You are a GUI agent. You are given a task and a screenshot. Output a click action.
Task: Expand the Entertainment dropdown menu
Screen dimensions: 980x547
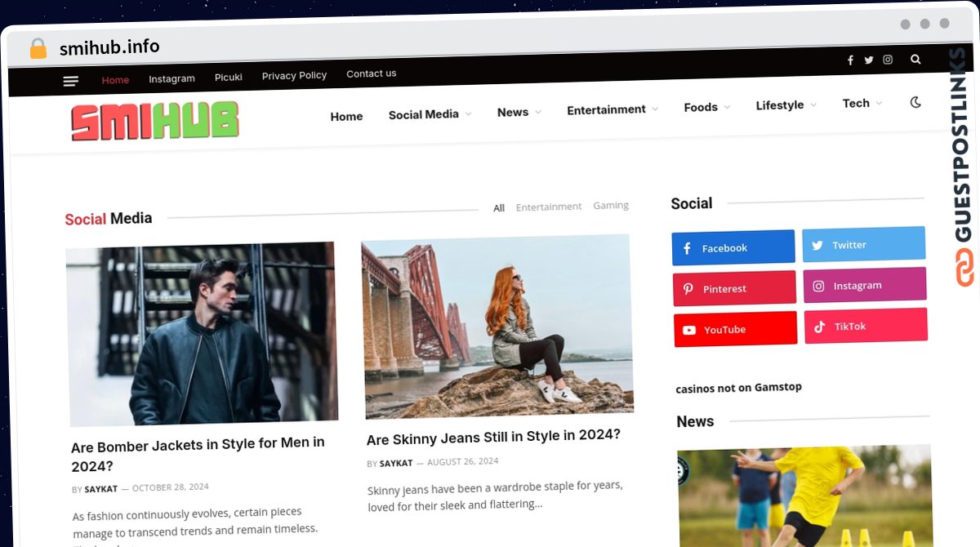point(612,109)
